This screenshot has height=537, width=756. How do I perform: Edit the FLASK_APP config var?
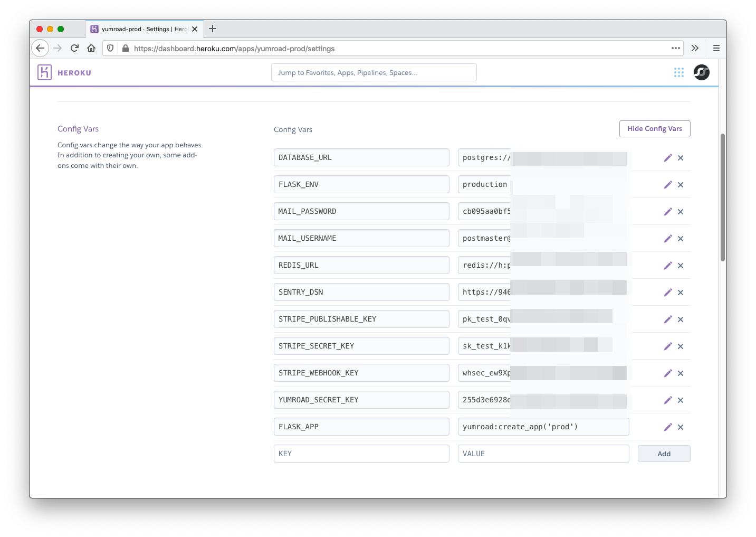pyautogui.click(x=668, y=427)
